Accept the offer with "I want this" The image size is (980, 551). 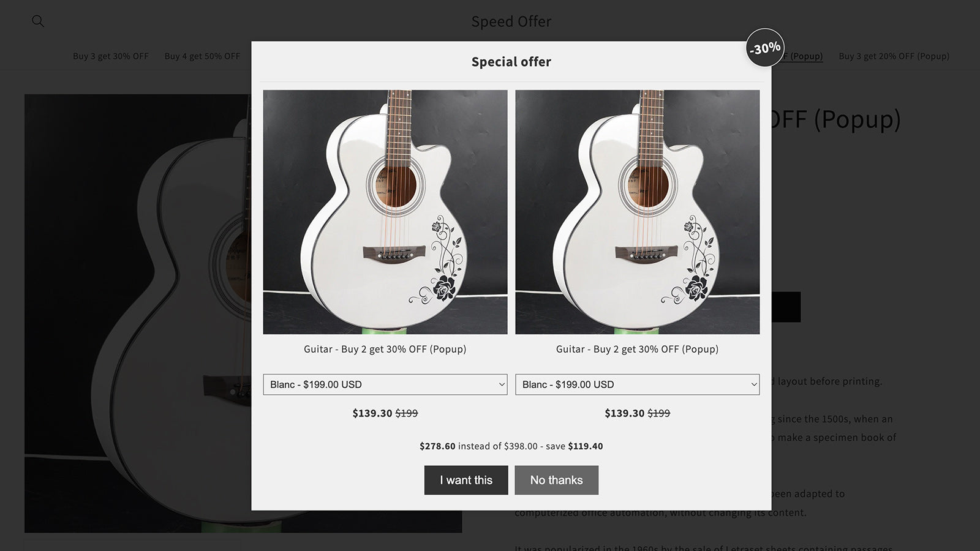[466, 480]
